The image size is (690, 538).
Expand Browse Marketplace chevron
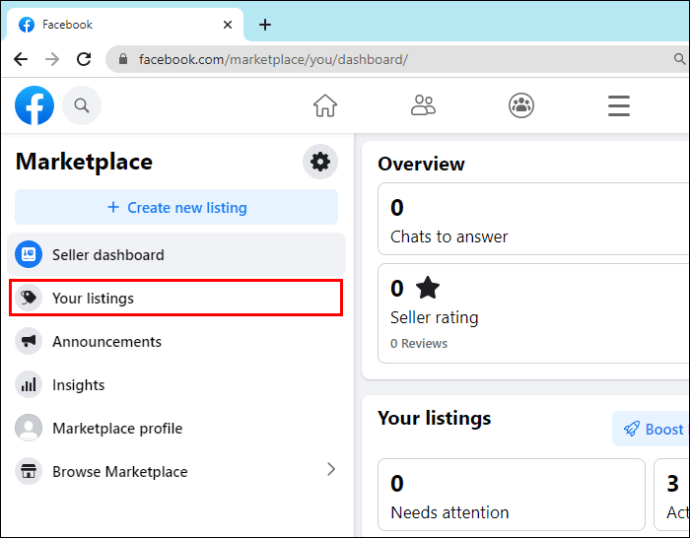click(331, 470)
